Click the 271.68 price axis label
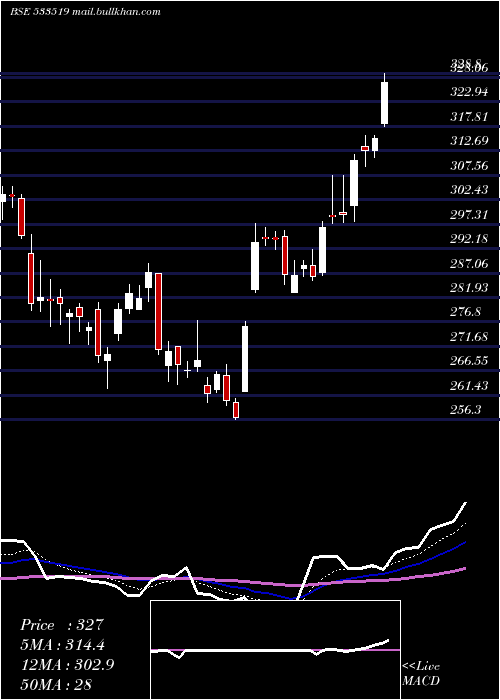500x700 pixels. (469, 337)
